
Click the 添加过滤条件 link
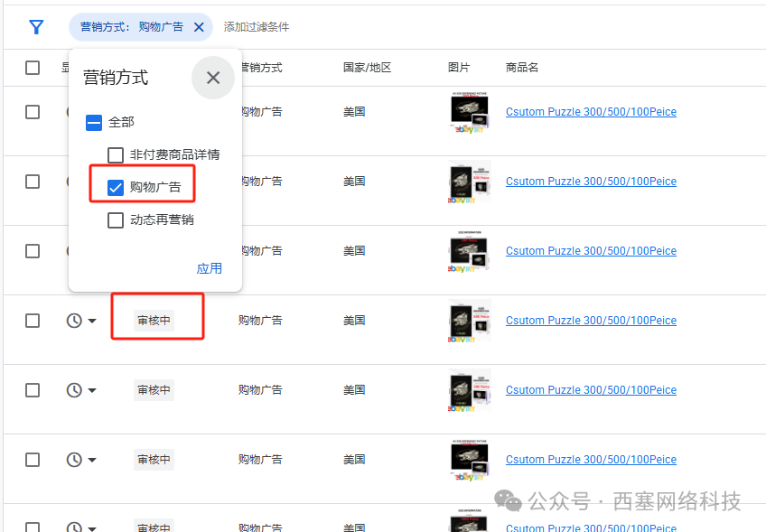coord(257,27)
